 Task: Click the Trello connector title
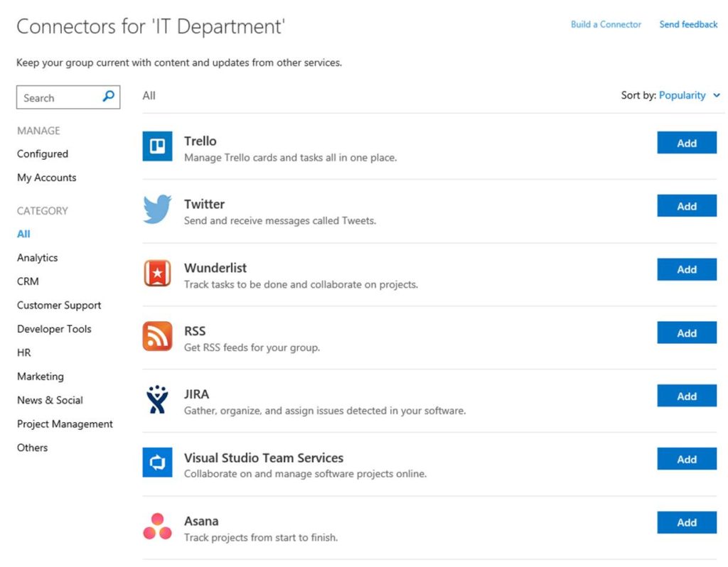click(x=200, y=141)
